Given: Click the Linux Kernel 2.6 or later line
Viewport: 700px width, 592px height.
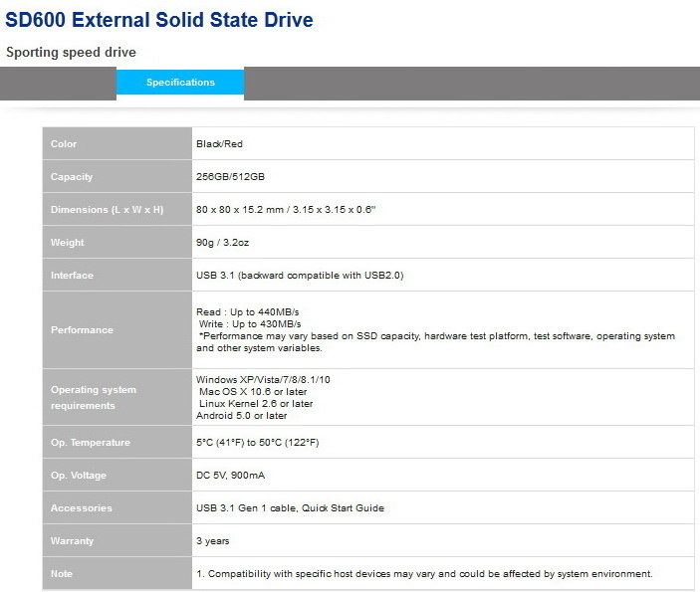Looking at the screenshot, I should (256, 404).
